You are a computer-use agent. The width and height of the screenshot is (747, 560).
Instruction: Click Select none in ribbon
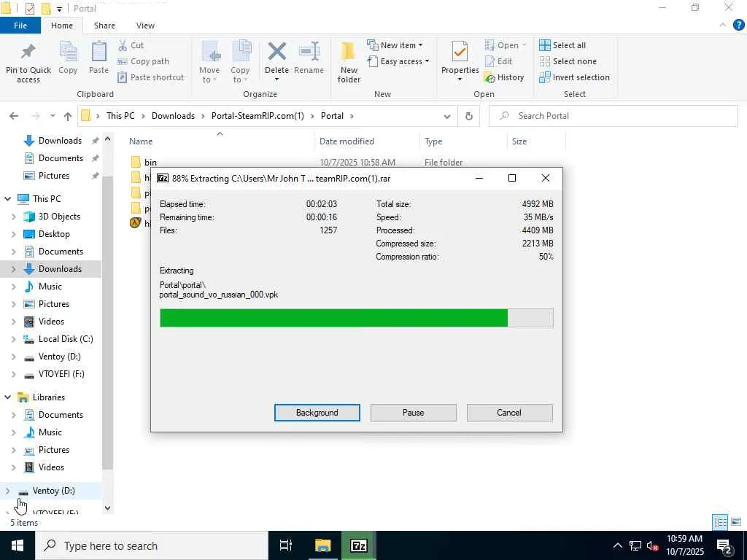click(568, 61)
